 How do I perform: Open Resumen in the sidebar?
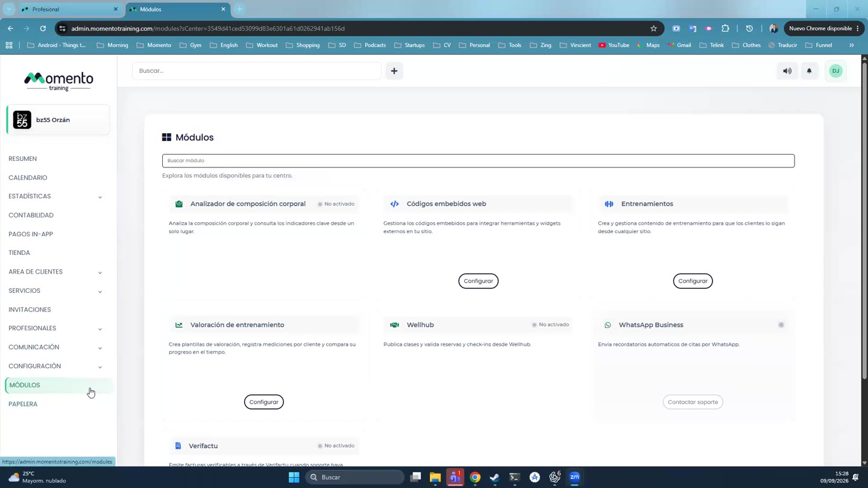23,159
